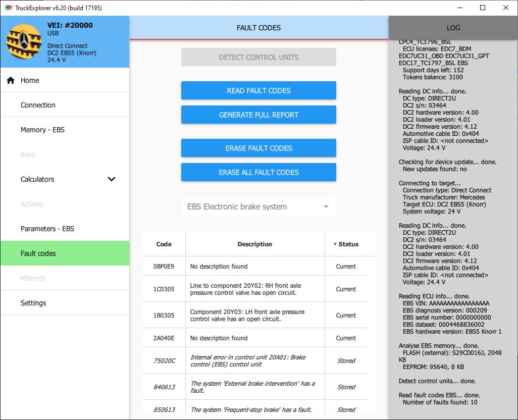Click the Code column header
Viewport: 518px width, 420px height.
click(164, 244)
